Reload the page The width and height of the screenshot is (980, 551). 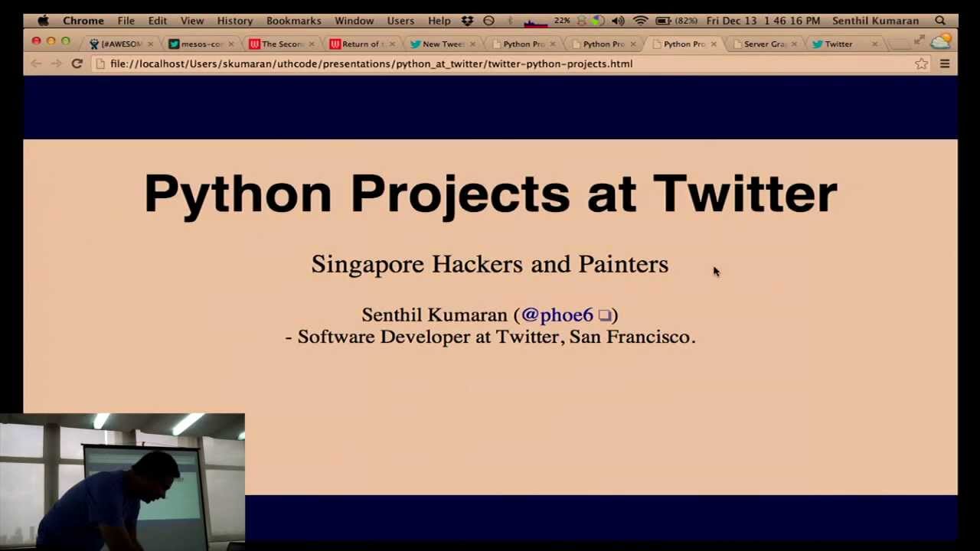click(77, 64)
